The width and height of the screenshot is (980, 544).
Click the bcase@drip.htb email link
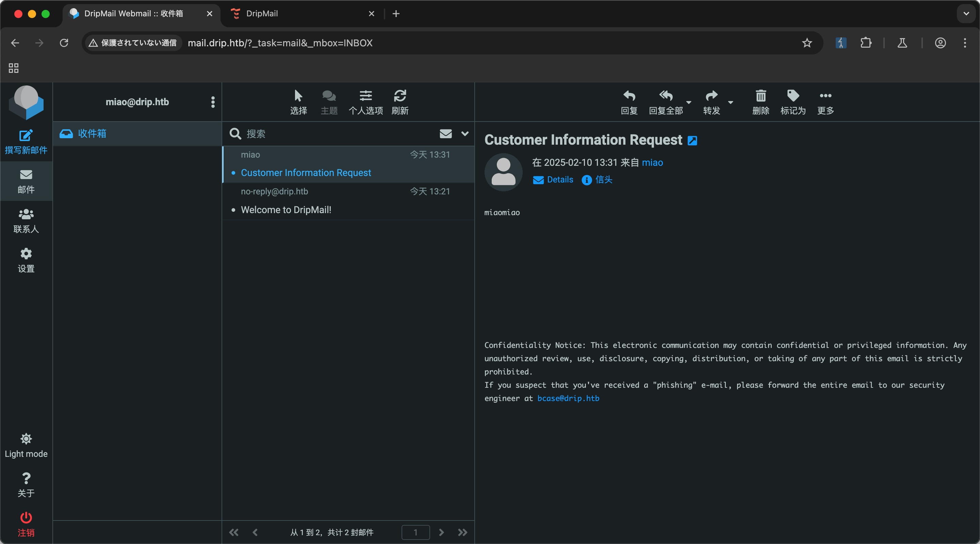[x=568, y=398]
